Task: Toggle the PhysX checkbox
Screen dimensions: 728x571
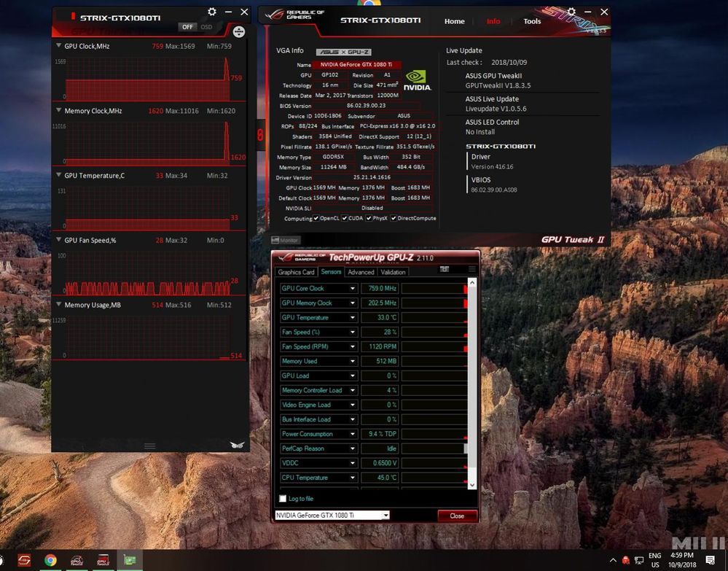Action: coord(369,218)
